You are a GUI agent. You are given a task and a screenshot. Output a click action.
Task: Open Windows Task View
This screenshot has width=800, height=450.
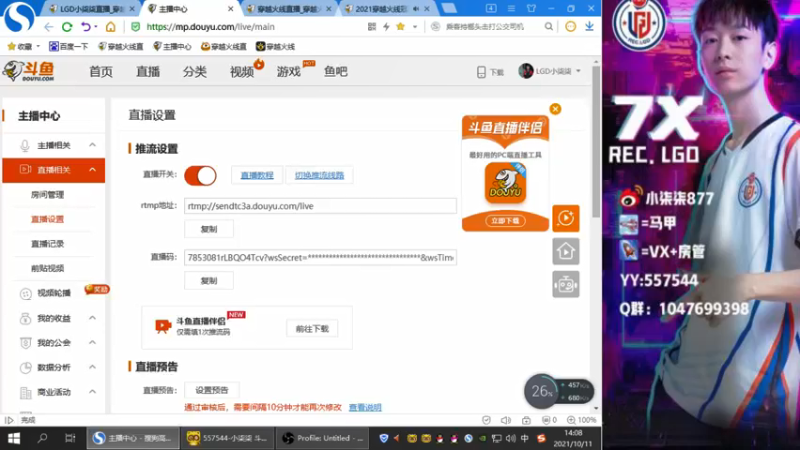[70, 438]
